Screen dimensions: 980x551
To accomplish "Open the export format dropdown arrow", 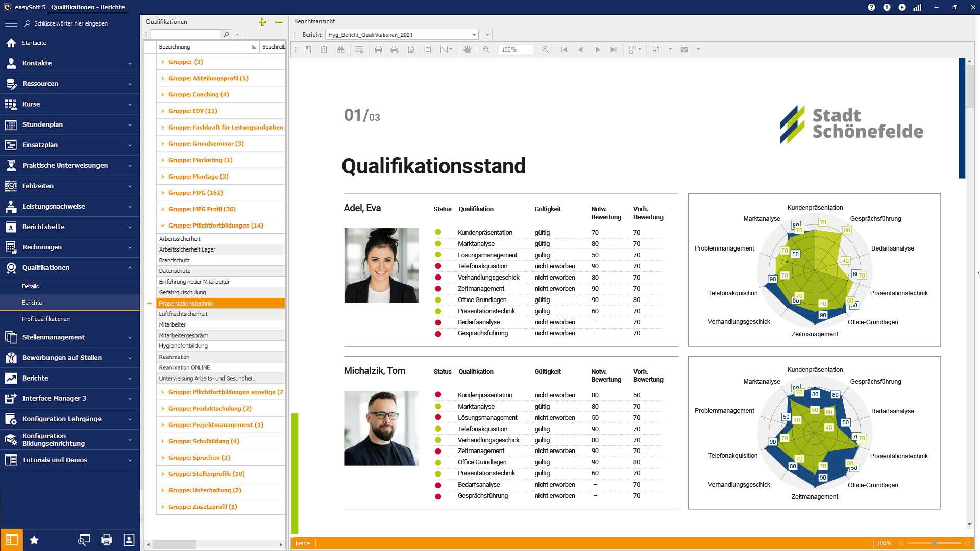I will click(x=670, y=49).
